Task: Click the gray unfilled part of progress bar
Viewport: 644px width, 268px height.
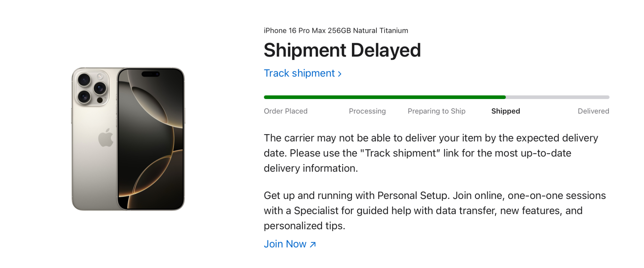Action: 557,97
